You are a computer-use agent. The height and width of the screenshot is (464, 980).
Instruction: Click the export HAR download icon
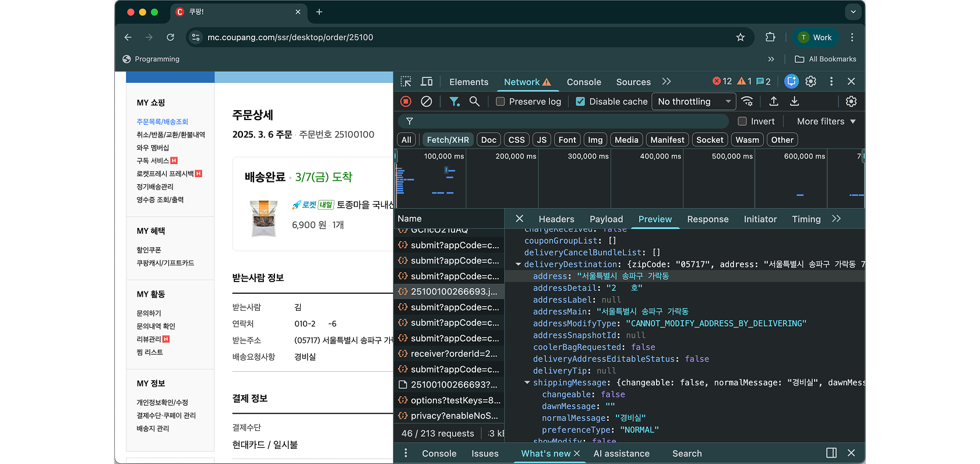pyautogui.click(x=794, y=101)
